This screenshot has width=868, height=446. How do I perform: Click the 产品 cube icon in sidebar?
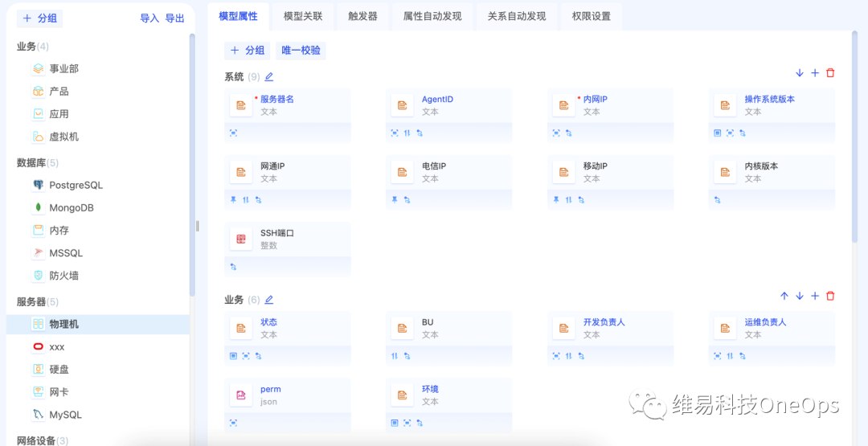tap(39, 92)
